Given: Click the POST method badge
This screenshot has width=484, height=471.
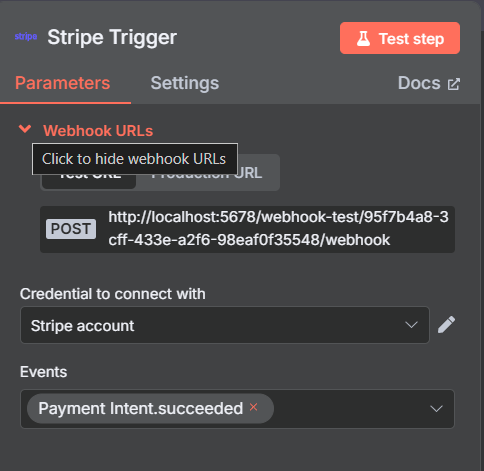Looking at the screenshot, I should click(x=71, y=229).
